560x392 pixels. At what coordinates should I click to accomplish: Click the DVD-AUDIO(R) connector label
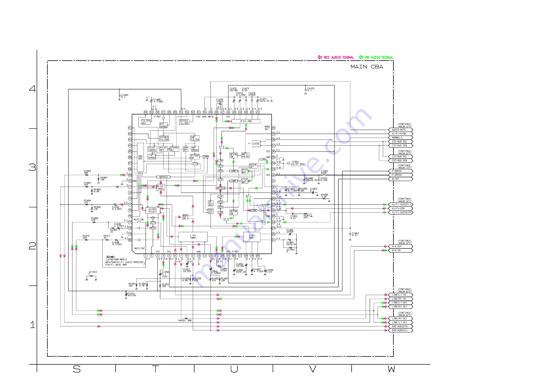pyautogui.click(x=400, y=327)
